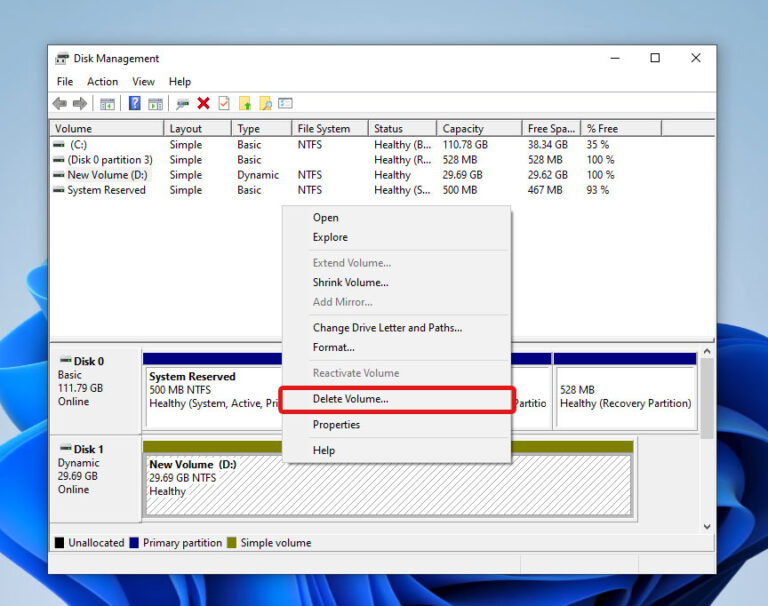Click the scroll down arrow in disk pane

707,526
